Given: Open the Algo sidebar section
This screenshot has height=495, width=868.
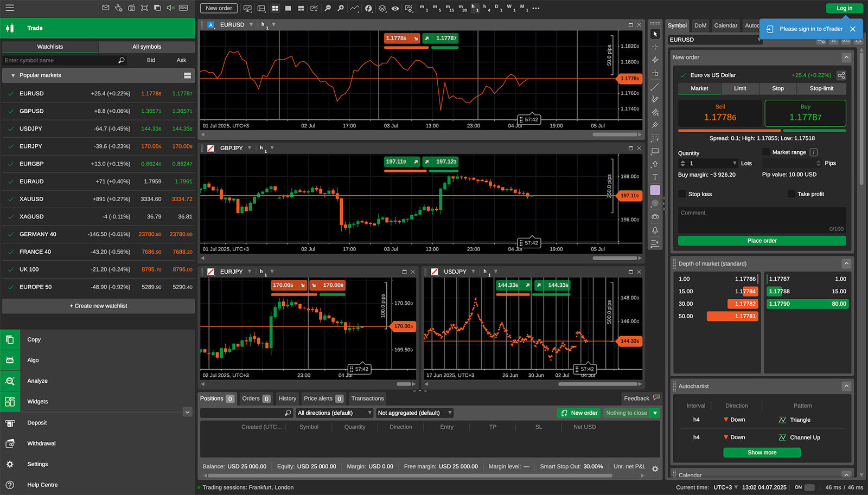Looking at the screenshot, I should [33, 360].
